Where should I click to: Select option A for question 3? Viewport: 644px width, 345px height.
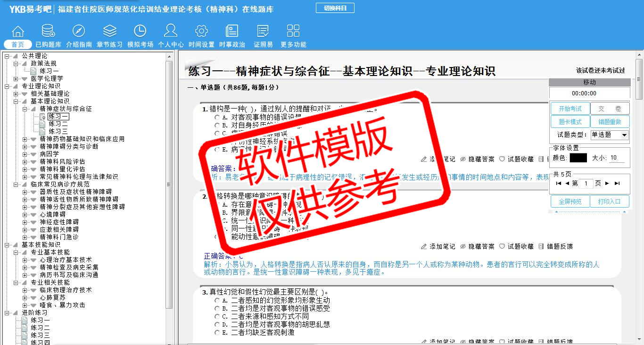[x=217, y=301]
